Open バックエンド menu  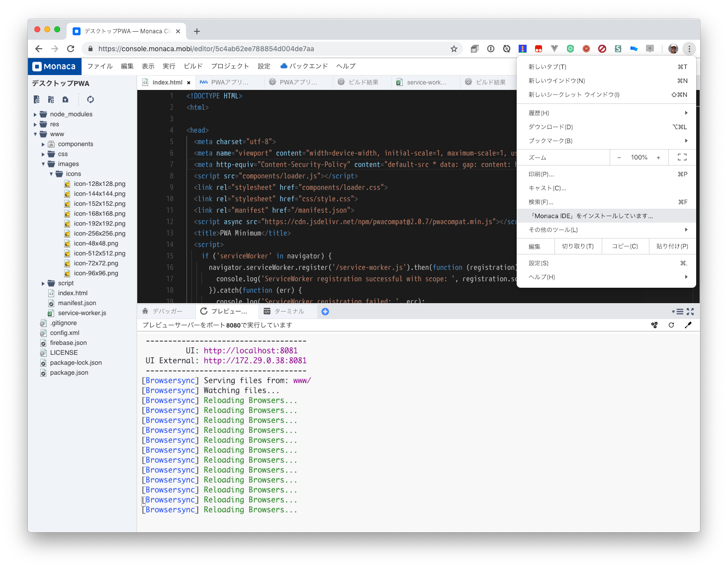[304, 66]
